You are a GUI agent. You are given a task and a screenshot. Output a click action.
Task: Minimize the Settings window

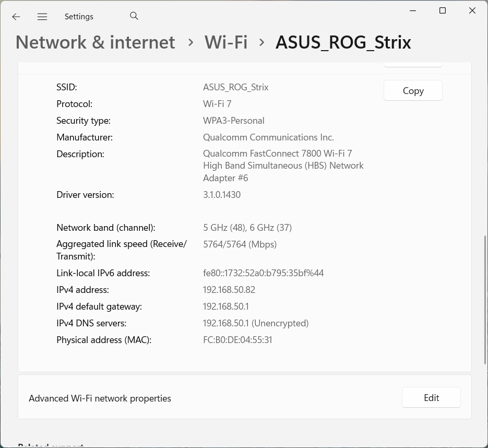pos(413,10)
